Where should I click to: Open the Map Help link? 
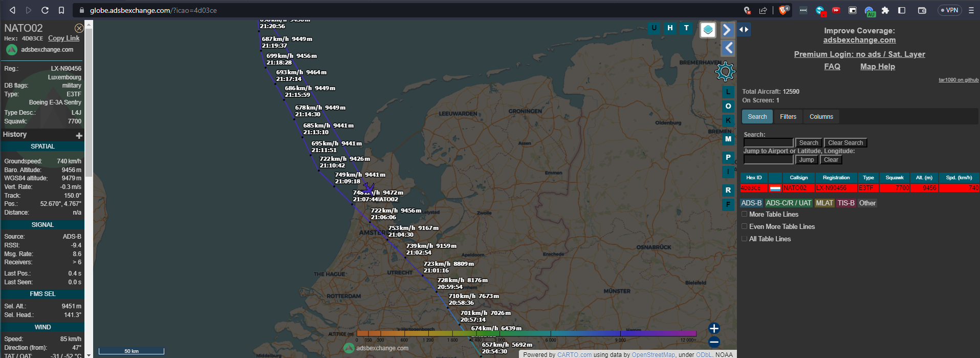click(878, 67)
